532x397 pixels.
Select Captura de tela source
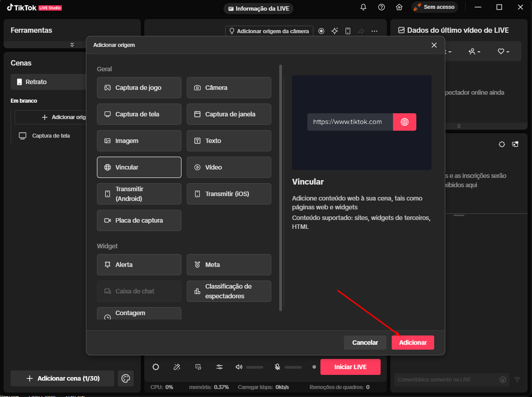coord(139,114)
